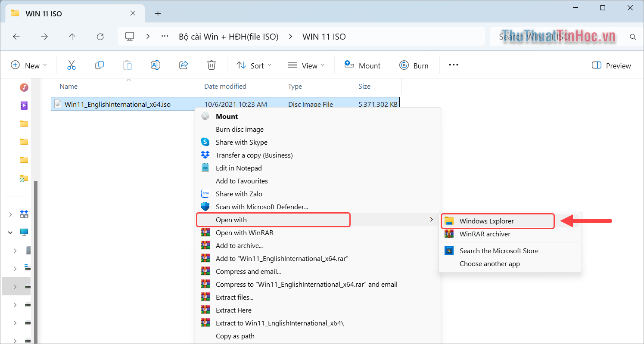Go forward with the right arrow
The height and width of the screenshot is (344, 644).
click(x=44, y=37)
